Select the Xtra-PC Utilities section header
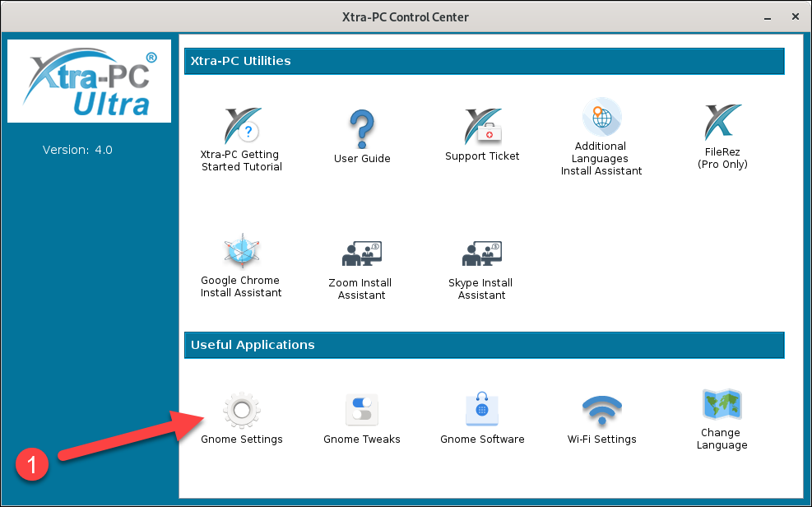 243,61
